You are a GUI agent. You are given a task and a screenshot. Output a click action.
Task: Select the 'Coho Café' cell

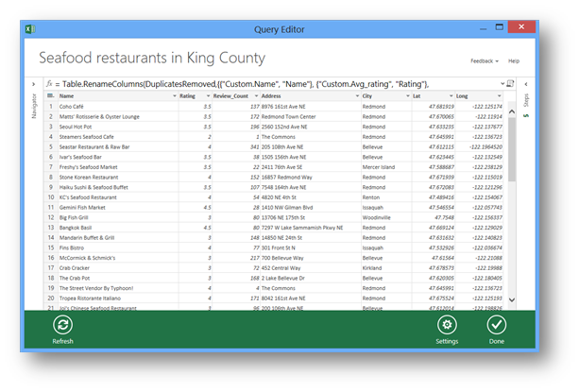pos(118,107)
